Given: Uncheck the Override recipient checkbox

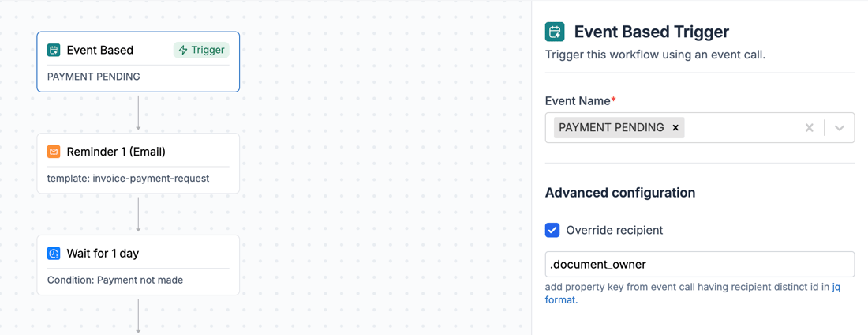Looking at the screenshot, I should 552,230.
